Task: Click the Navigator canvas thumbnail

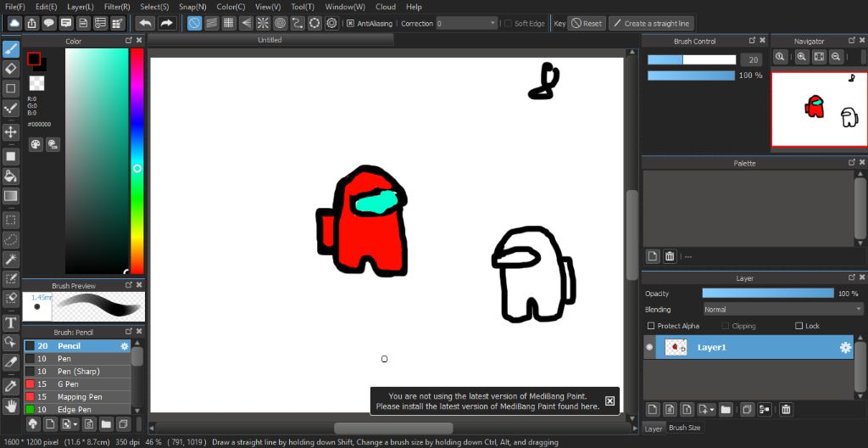Action: [820, 109]
